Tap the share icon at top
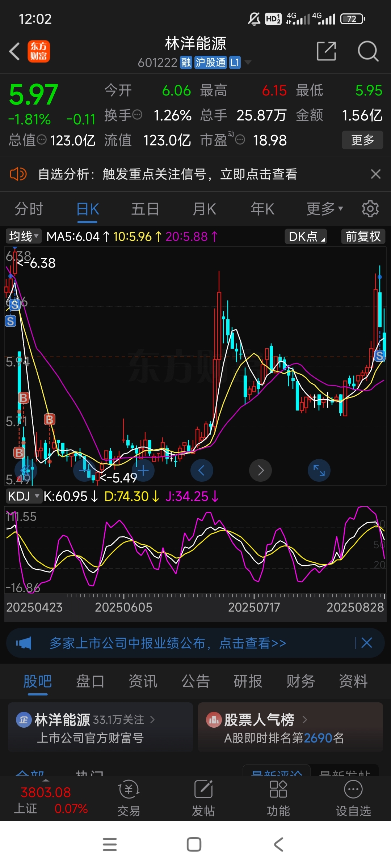 click(x=326, y=51)
